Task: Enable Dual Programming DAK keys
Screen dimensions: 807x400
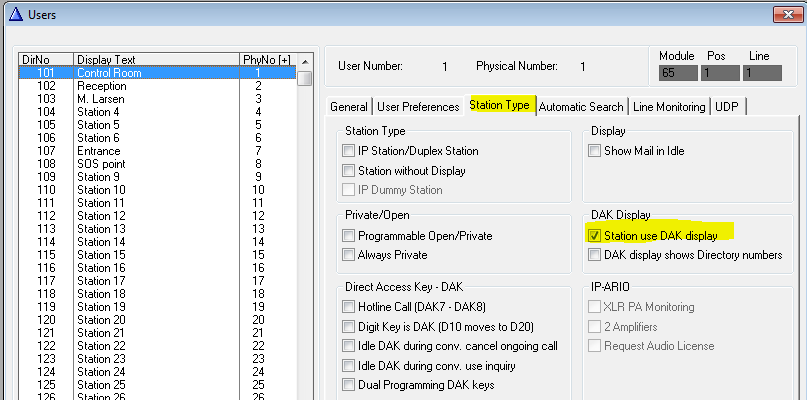Action: click(349, 385)
